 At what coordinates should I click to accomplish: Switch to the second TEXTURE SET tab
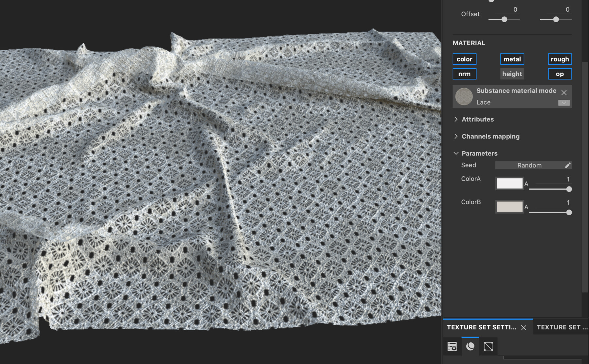tap(562, 327)
